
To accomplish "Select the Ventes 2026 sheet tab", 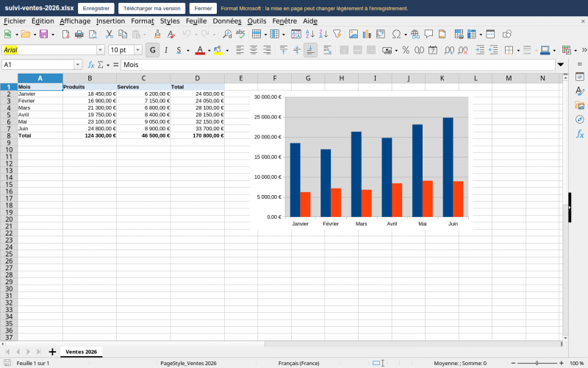I will [x=81, y=352].
